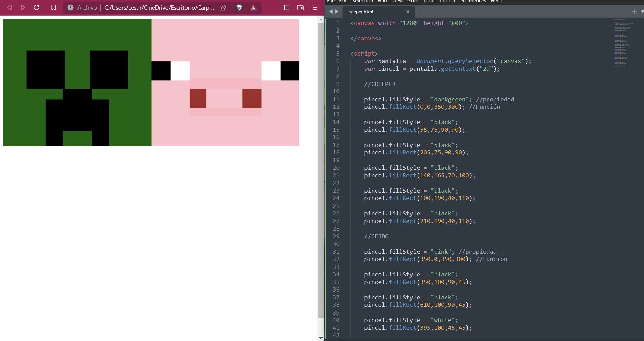Click the share icon in address bar
Image resolution: width=644 pixels, height=341 pixels.
223,7
